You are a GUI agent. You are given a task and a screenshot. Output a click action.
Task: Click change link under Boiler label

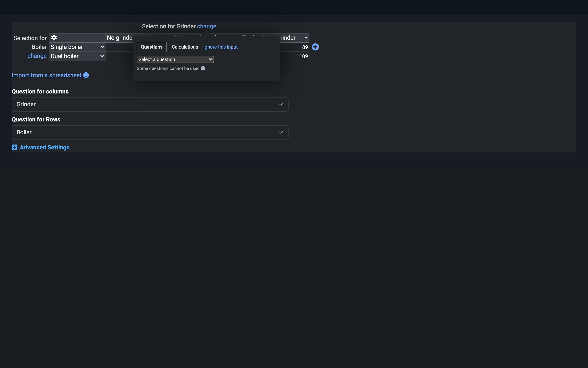(37, 56)
